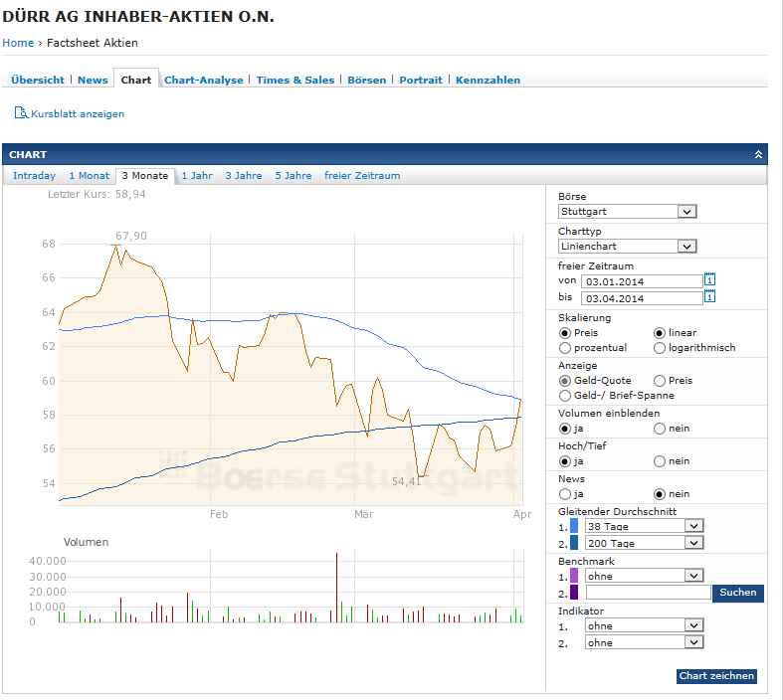783x700 pixels.
Task: Turn off volume display by selecting nein
Action: click(x=660, y=429)
